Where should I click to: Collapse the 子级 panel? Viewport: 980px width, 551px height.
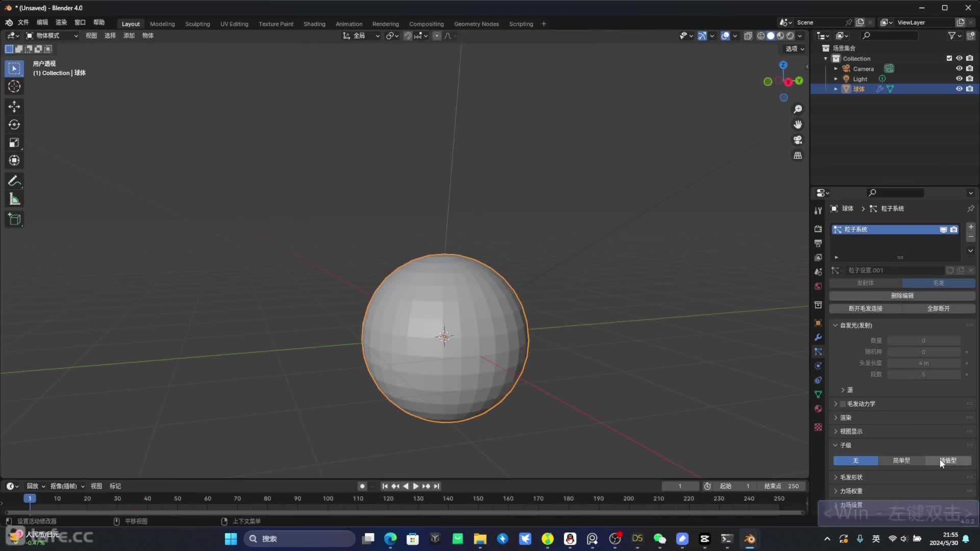coord(845,445)
